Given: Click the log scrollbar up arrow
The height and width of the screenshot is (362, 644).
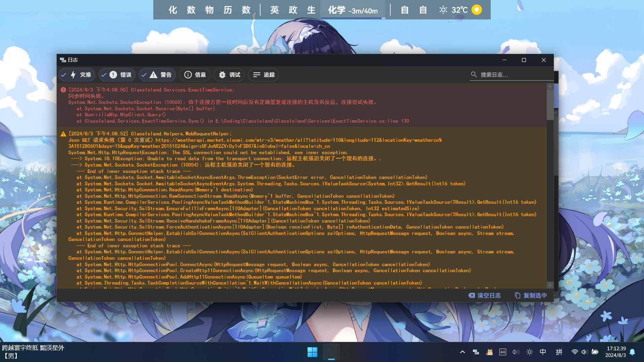Looking at the screenshot, I should click(550, 87).
